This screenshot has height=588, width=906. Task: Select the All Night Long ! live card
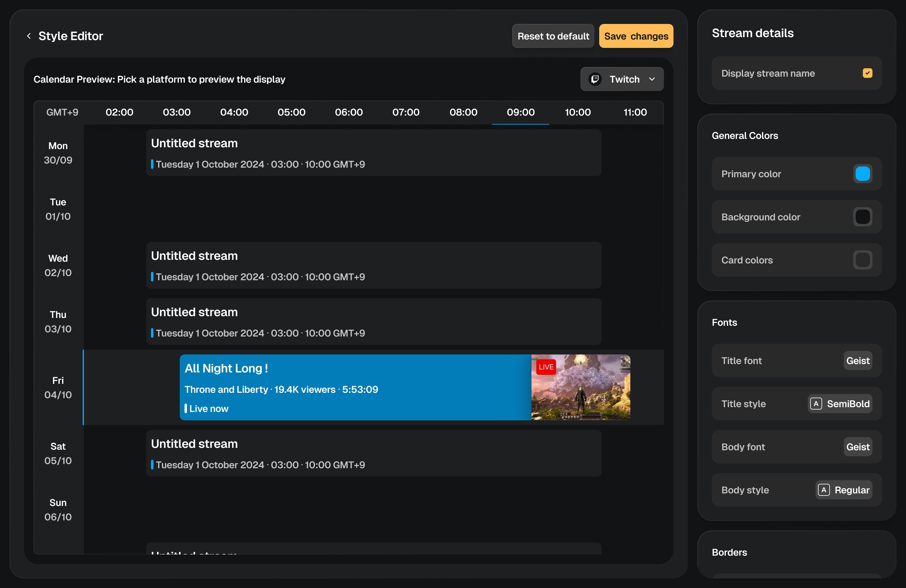[405, 387]
